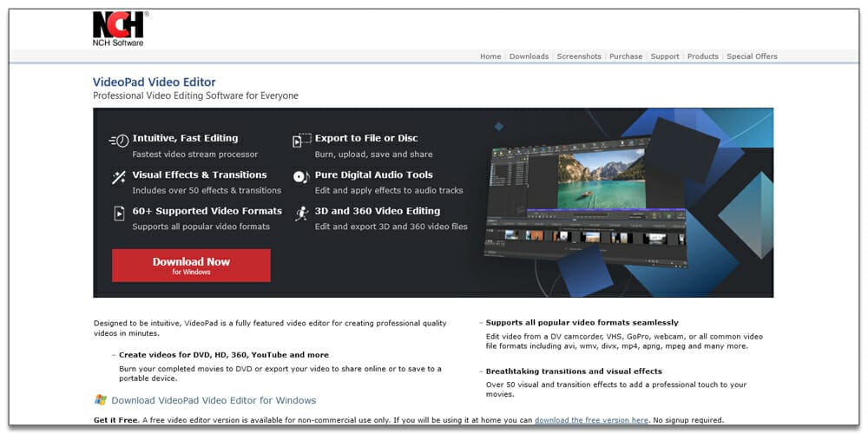
Task: Click the Windows flag icon beside the download link
Action: click(100, 400)
